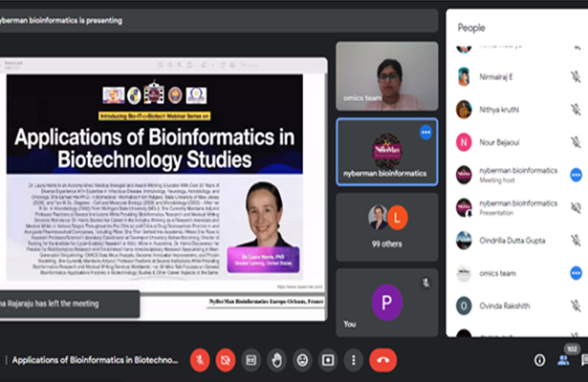Raise your hand in the meeting
Viewport: 588px width, 382px height.
(x=277, y=360)
